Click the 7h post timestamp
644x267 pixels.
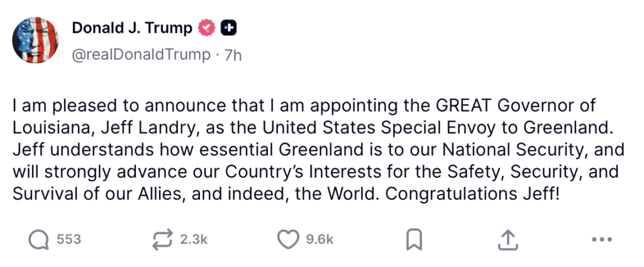click(x=232, y=55)
